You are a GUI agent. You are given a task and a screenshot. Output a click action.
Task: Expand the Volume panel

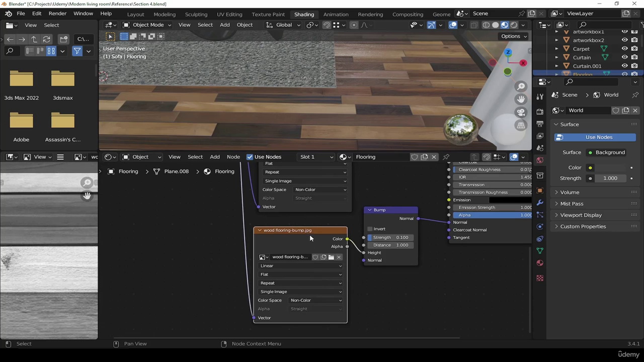(570, 192)
